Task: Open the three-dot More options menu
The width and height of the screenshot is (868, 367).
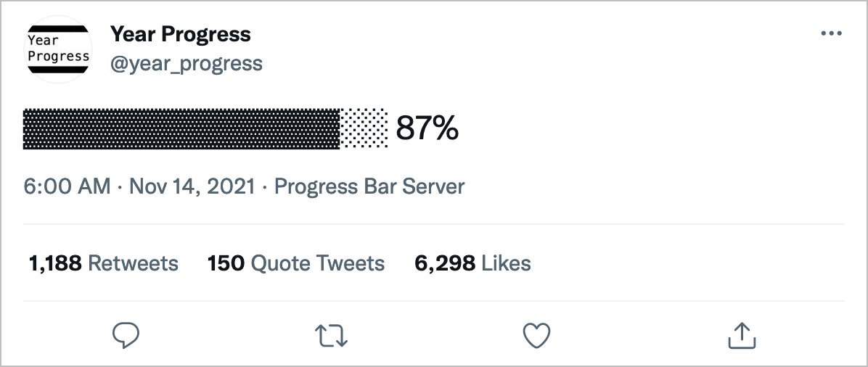Action: pos(831,34)
